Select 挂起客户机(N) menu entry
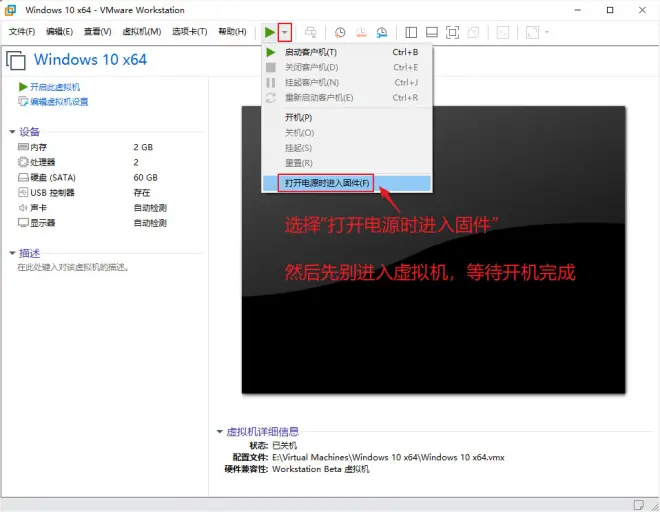The height and width of the screenshot is (512, 660). 347,83
